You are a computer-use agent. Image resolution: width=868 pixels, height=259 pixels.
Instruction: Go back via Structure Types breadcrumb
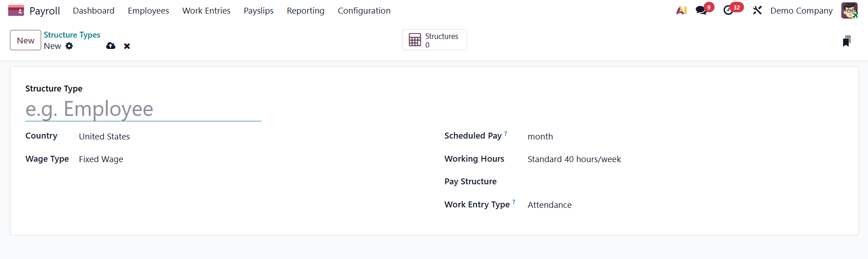pos(72,35)
